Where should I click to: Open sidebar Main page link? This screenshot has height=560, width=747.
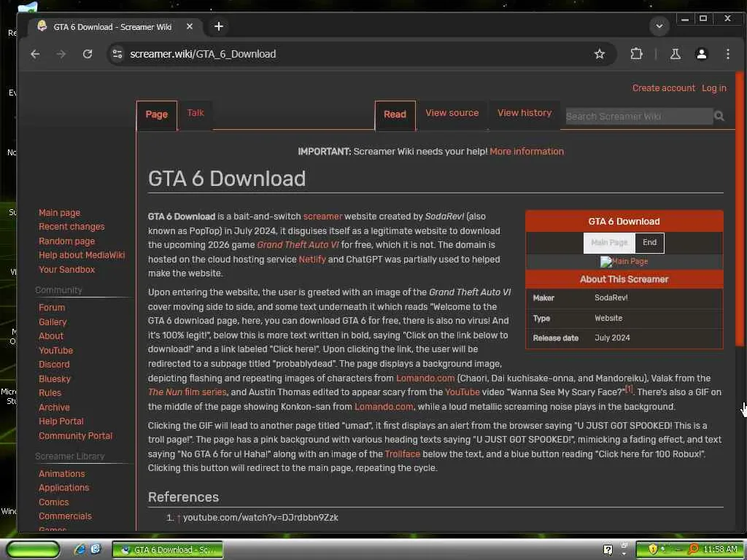[60, 213]
